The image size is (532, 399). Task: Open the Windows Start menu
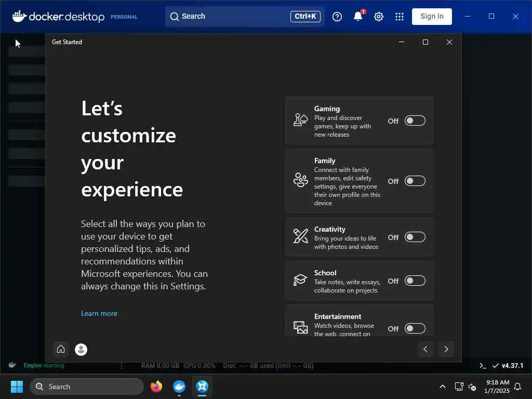coord(17,387)
